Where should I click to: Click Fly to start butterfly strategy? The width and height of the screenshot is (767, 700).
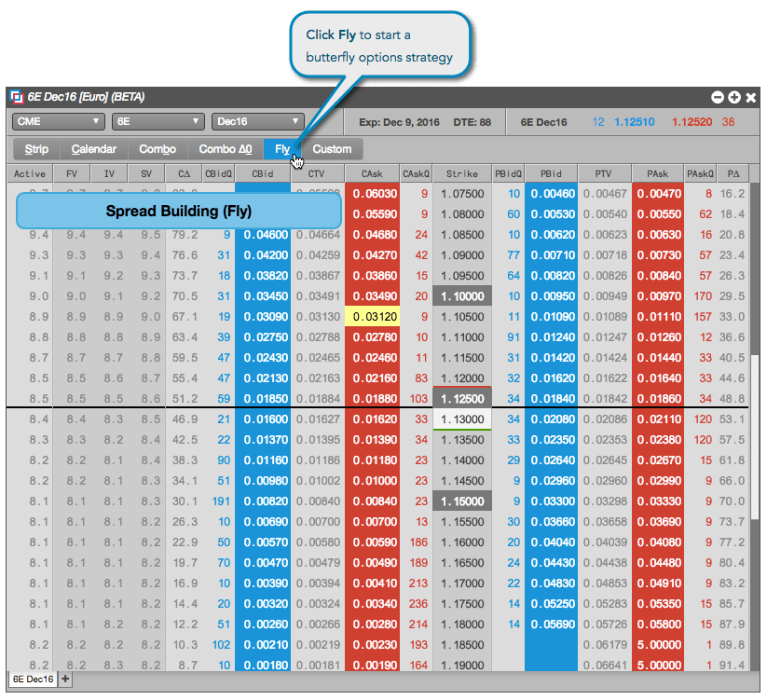pos(282,149)
